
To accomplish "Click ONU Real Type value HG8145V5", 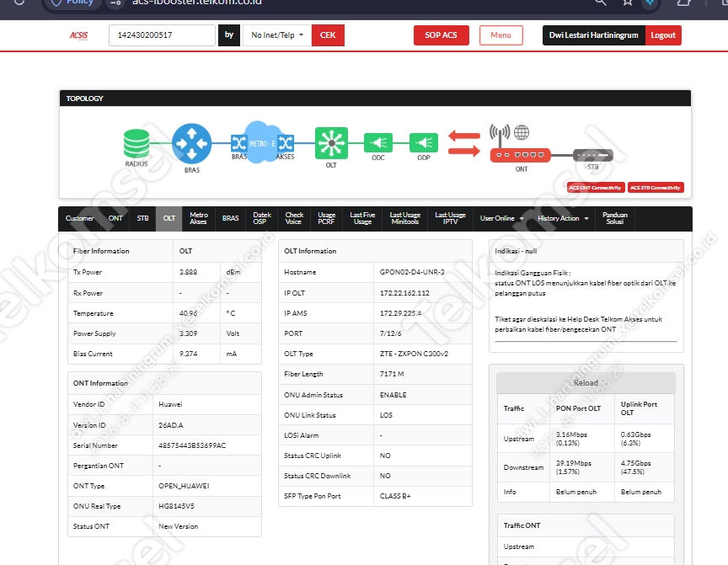I will pos(176,506).
